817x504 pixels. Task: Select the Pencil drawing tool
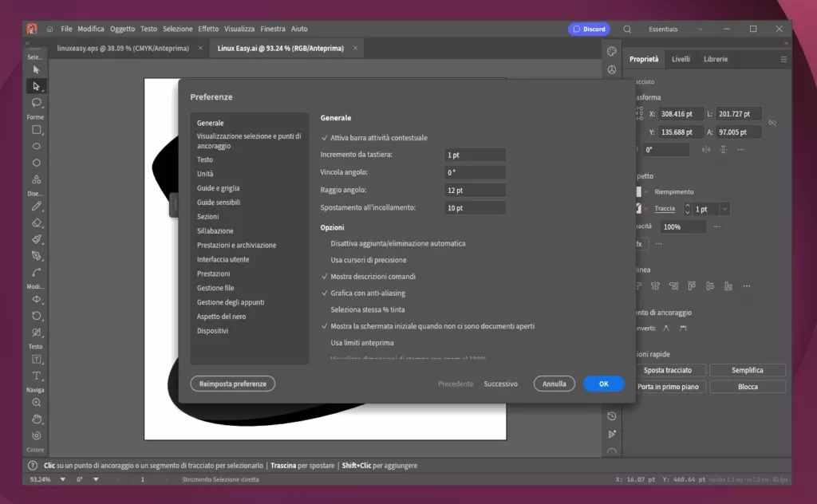pyautogui.click(x=36, y=207)
